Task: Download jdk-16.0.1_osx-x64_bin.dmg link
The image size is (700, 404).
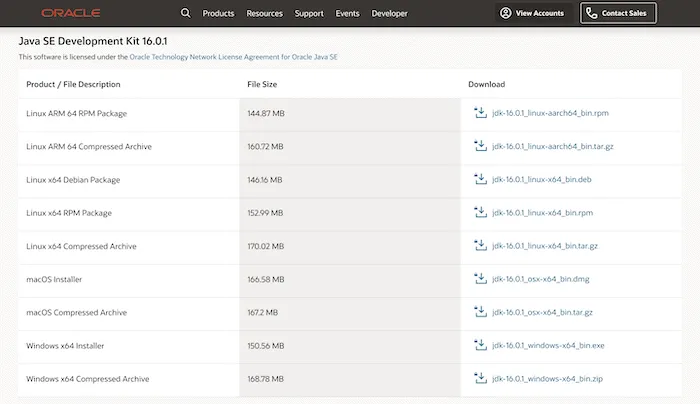Action: [x=541, y=279]
